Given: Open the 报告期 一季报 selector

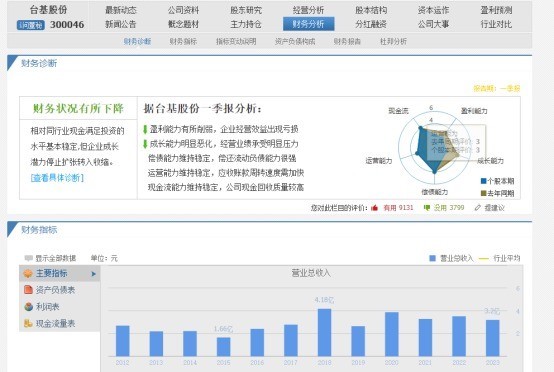Looking at the screenshot, I should [x=497, y=88].
